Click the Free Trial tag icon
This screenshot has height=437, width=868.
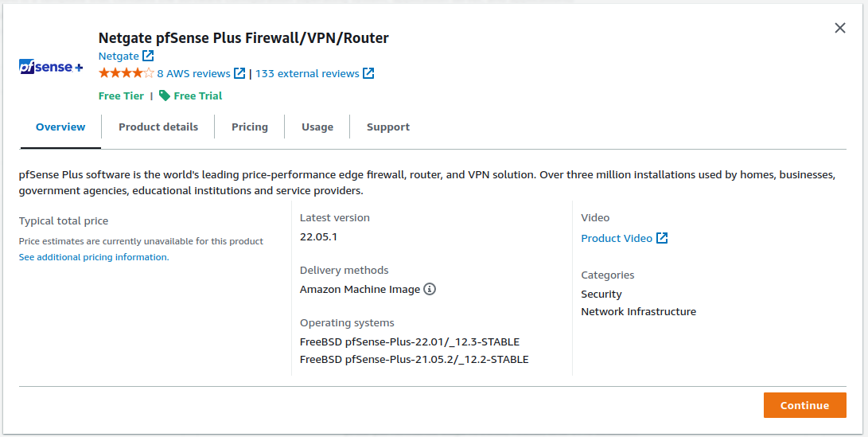[x=164, y=96]
